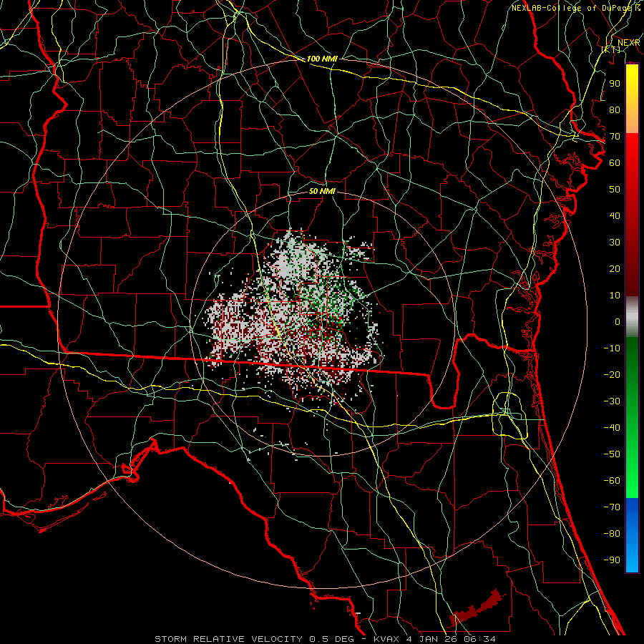
Task: Click the 60 value on the velocity scale
Action: (615, 163)
